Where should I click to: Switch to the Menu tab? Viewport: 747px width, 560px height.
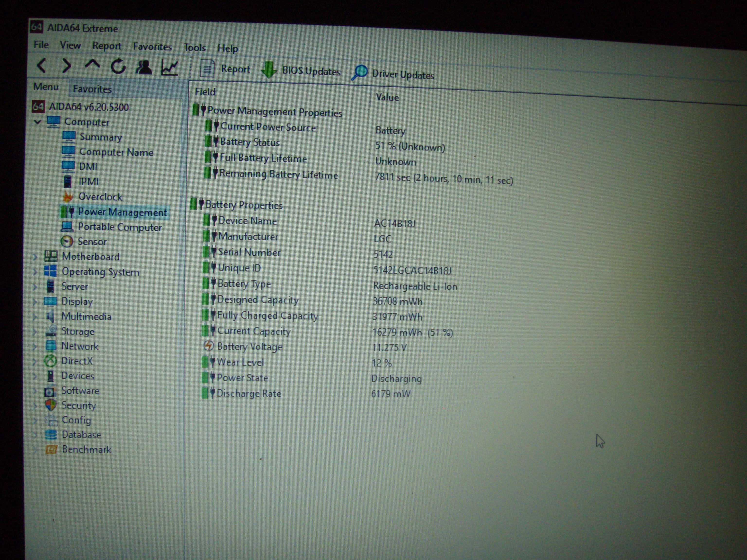46,87
